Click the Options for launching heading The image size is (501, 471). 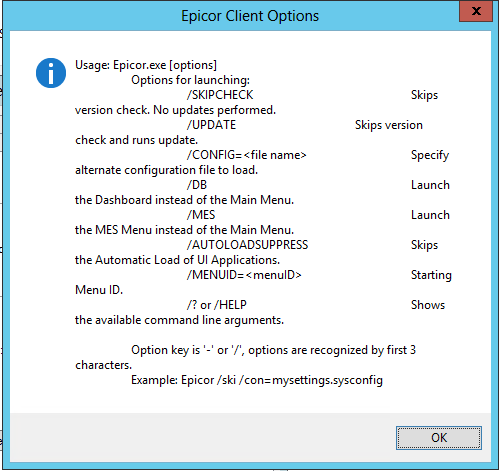[190, 80]
